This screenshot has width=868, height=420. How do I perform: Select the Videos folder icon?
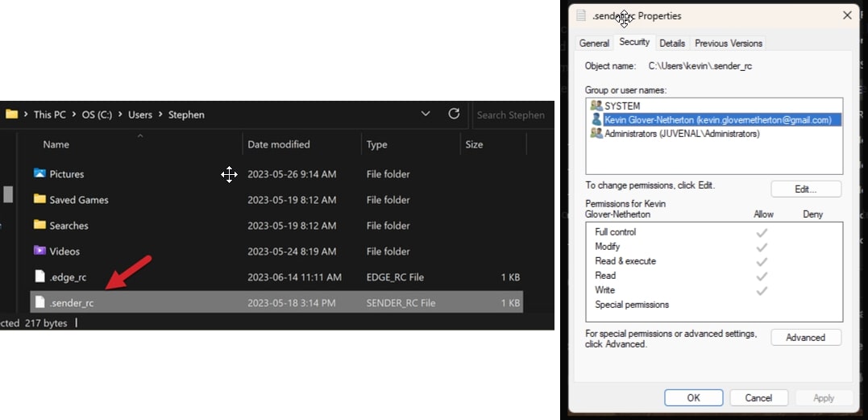(x=39, y=251)
